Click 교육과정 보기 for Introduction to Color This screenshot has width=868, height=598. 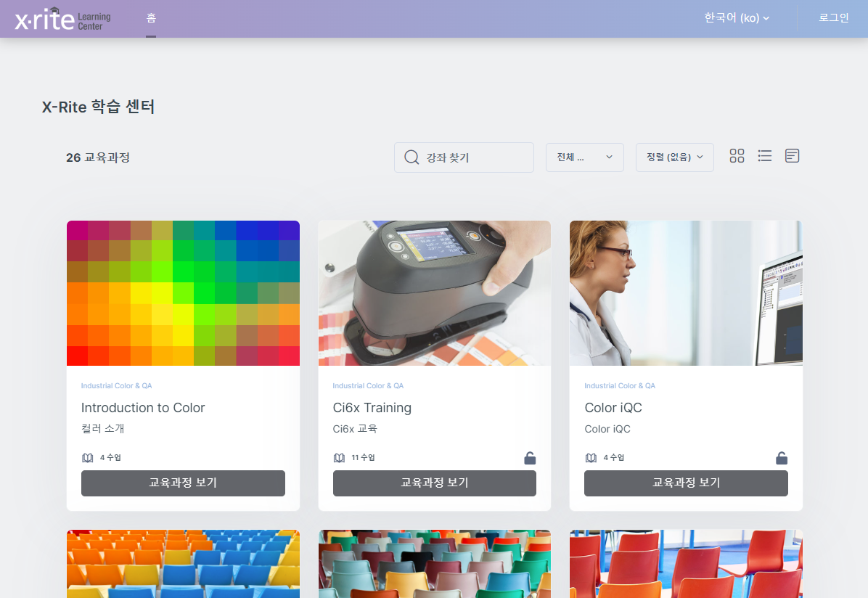[x=183, y=483]
